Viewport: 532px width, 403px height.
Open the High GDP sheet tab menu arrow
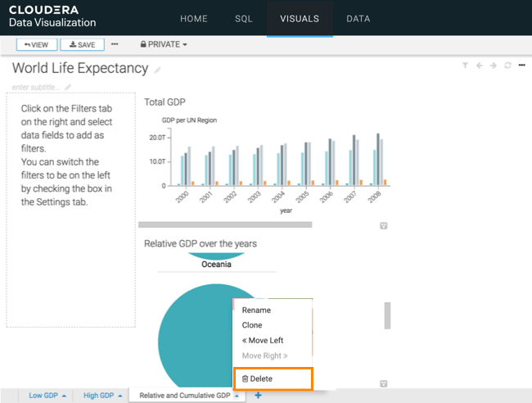click(x=121, y=396)
